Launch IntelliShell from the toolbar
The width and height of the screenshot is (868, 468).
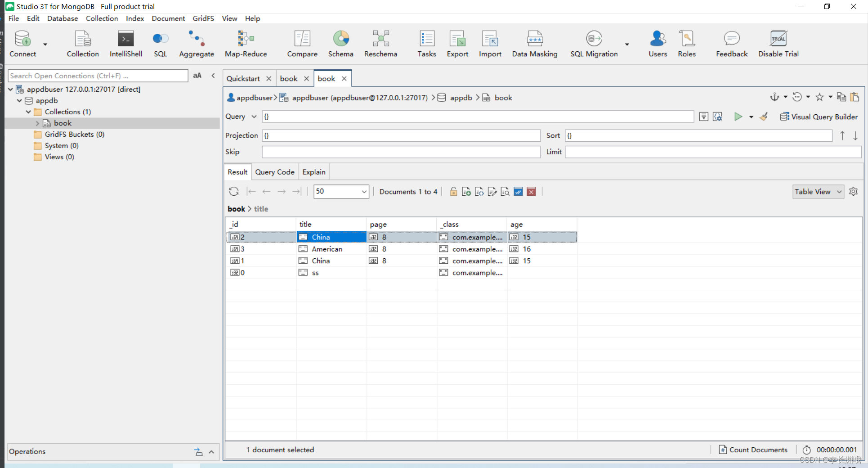tap(126, 44)
